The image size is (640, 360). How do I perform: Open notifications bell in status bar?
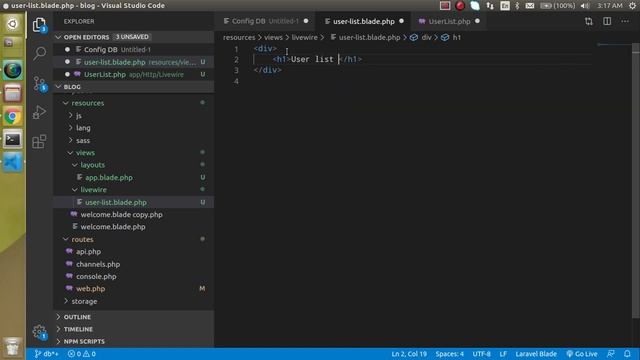tap(627, 354)
